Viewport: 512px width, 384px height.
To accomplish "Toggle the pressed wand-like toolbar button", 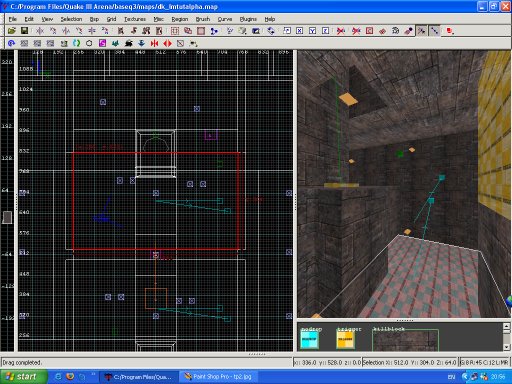I will [422, 31].
